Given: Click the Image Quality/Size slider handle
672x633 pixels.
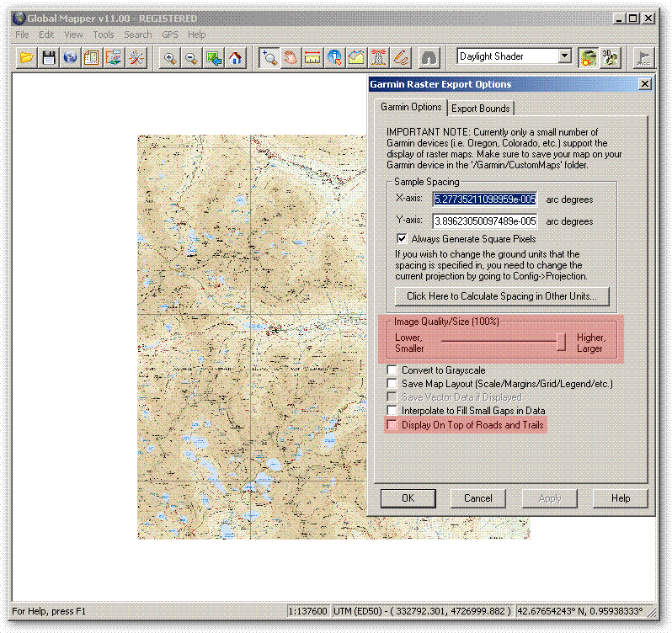Looking at the screenshot, I should [561, 341].
